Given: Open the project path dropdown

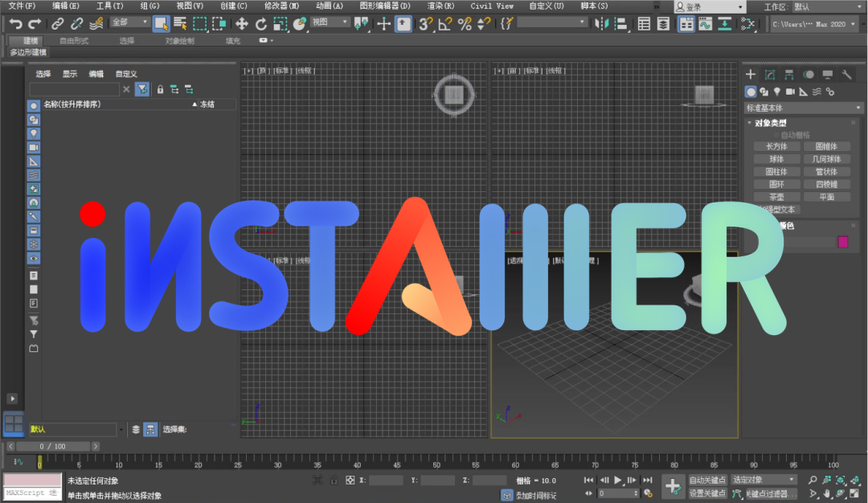Looking at the screenshot, I should pos(814,24).
